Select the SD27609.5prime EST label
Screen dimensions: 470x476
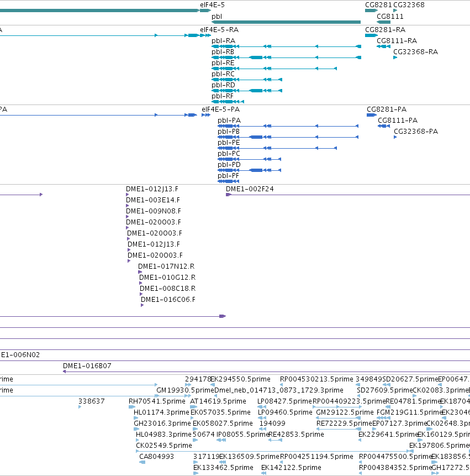tap(385, 390)
